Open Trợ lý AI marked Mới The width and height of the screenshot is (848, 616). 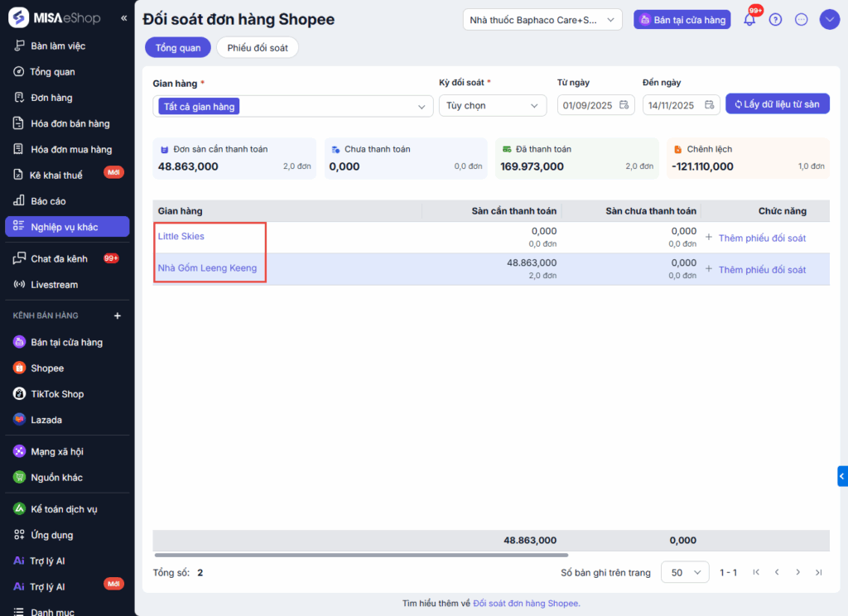point(67,587)
